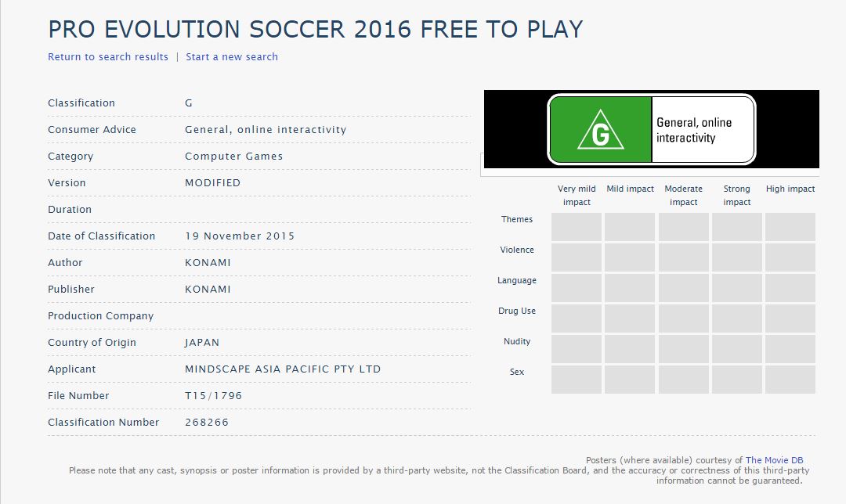The height and width of the screenshot is (504, 846).
Task: Select the Sex very mild impact cell
Action: (577, 380)
